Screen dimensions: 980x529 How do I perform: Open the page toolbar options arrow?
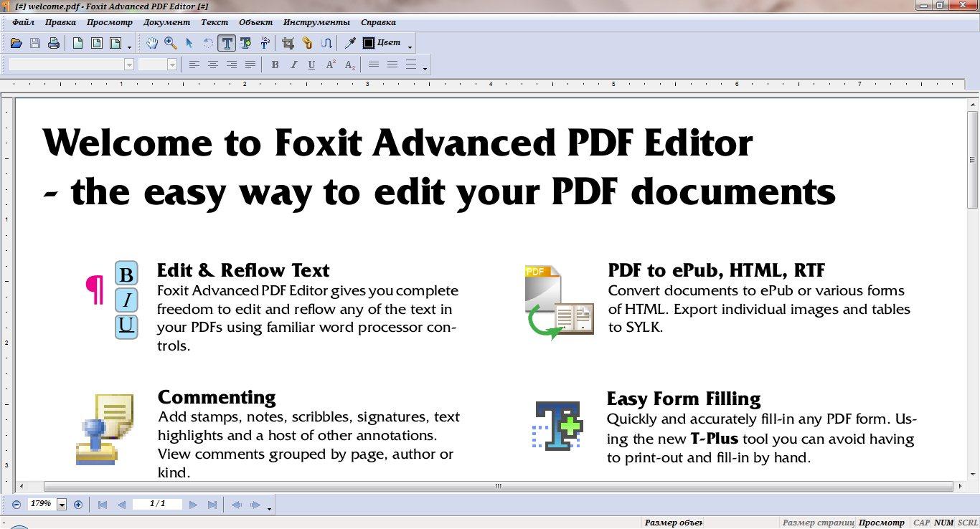pyautogui.click(x=130, y=47)
